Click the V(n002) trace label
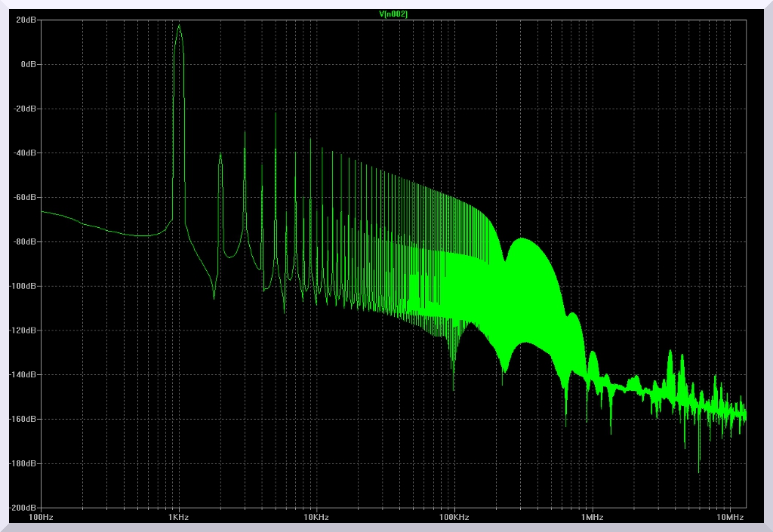Screen dimensions: 773x532 click(x=393, y=14)
